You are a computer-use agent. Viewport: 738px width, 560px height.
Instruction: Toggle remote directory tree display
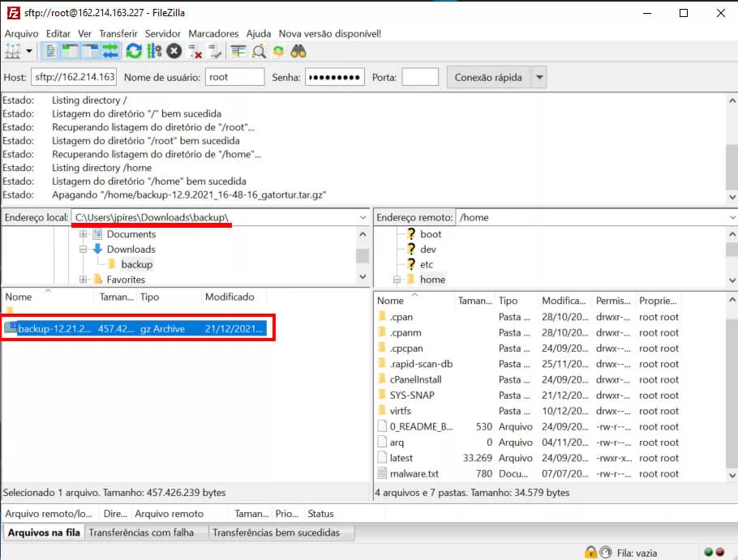click(x=90, y=51)
